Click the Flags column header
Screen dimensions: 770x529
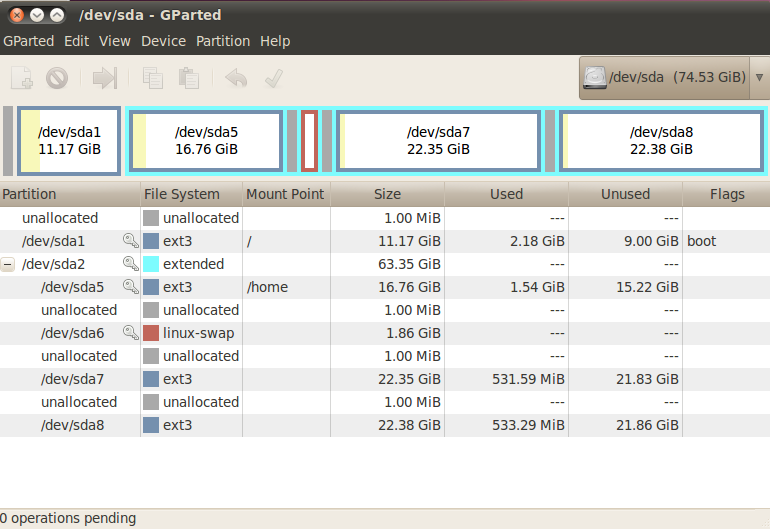point(726,194)
